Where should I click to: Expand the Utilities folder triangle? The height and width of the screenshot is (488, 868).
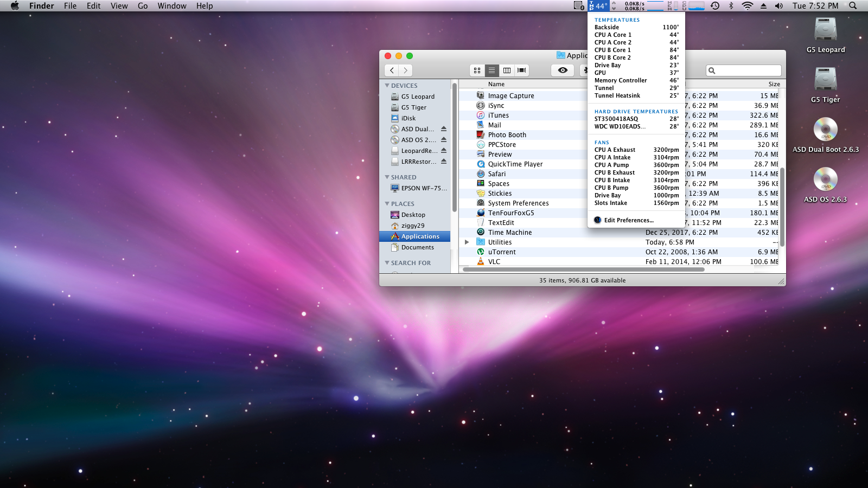tap(467, 242)
